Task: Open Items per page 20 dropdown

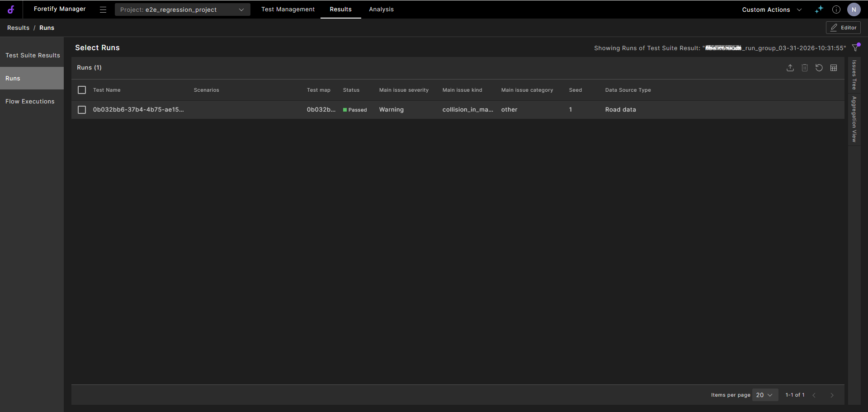Action: (765, 395)
